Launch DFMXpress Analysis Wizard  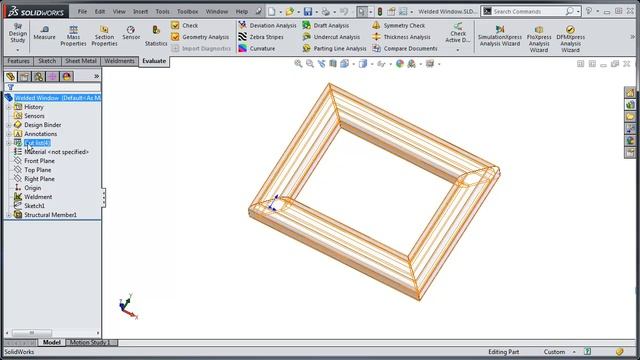click(x=570, y=39)
